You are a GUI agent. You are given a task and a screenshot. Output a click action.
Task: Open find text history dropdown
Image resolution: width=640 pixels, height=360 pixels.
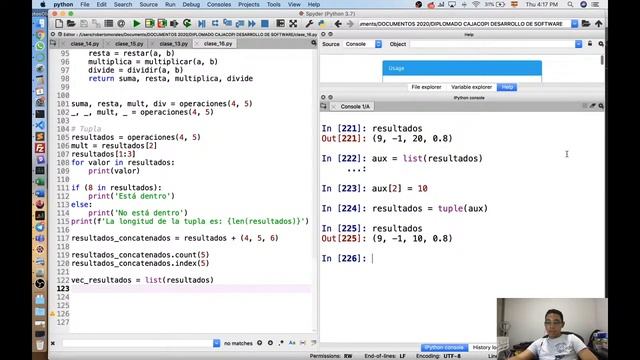tap(216, 343)
